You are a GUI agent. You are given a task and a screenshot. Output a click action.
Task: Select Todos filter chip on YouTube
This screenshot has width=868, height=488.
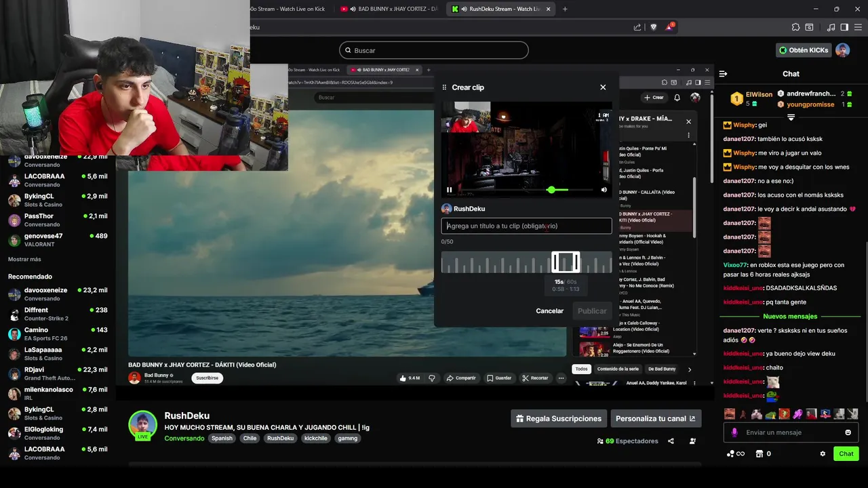point(581,369)
